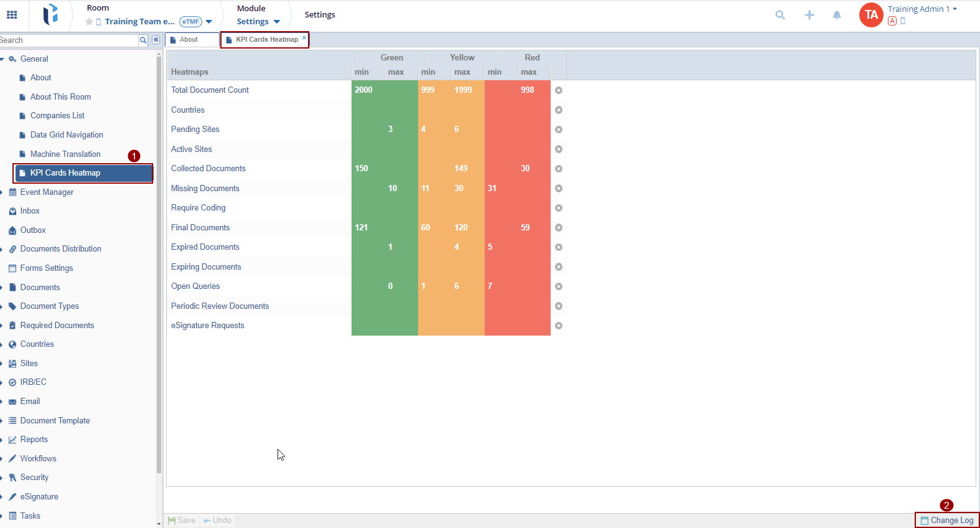Open the Change Log
Image resolution: width=980 pixels, height=528 pixels.
pyautogui.click(x=947, y=521)
